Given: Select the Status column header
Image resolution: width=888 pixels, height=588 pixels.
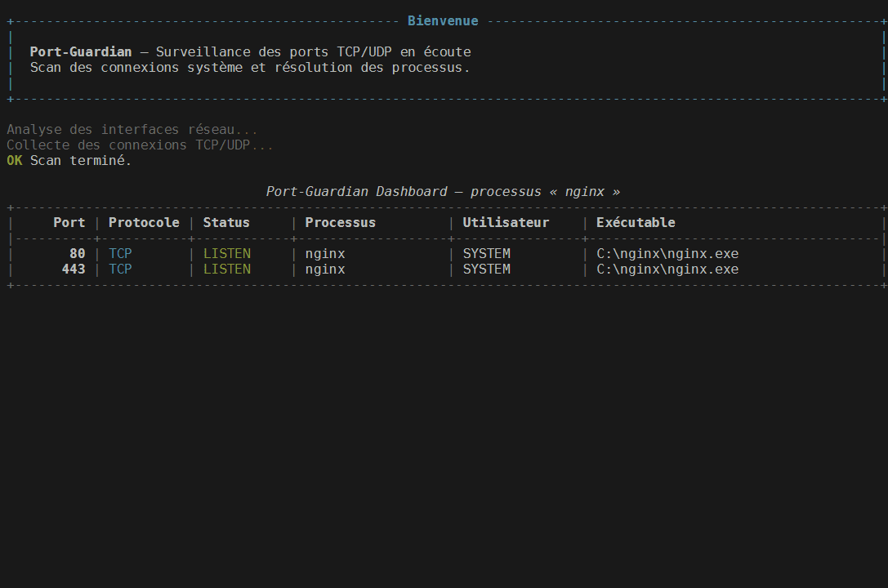Looking at the screenshot, I should click(x=226, y=222).
